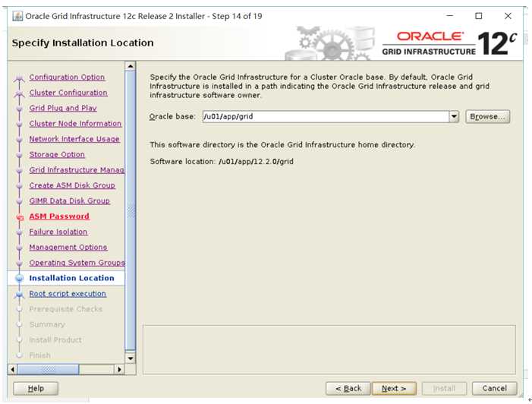
Task: Click the Configuration Option step marker icon
Action: (x=19, y=78)
